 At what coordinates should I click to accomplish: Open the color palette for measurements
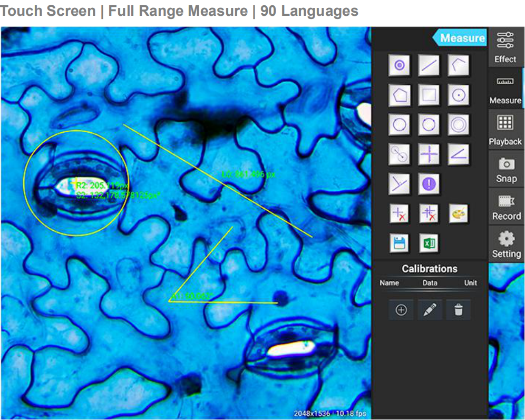pyautogui.click(x=458, y=213)
